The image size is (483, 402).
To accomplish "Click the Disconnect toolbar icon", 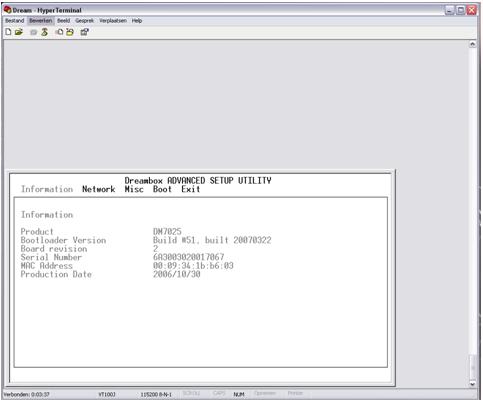I will tap(45, 32).
